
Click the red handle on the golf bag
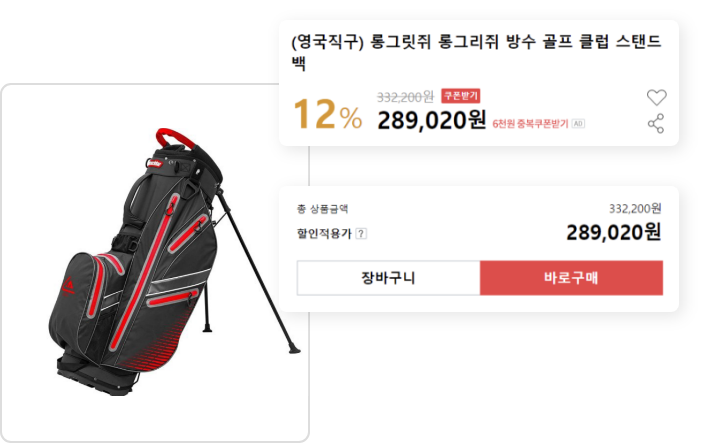tap(175, 138)
